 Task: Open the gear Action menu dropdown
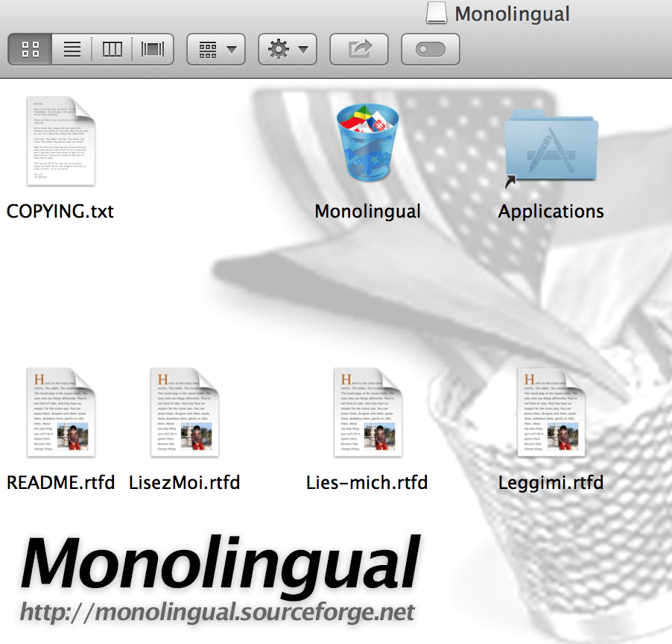click(288, 50)
